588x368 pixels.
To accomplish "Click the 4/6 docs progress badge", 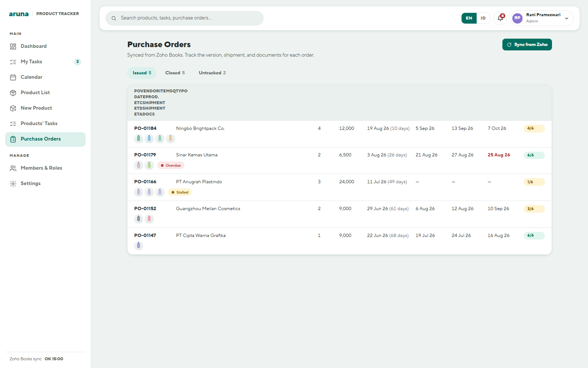I will click(534, 128).
